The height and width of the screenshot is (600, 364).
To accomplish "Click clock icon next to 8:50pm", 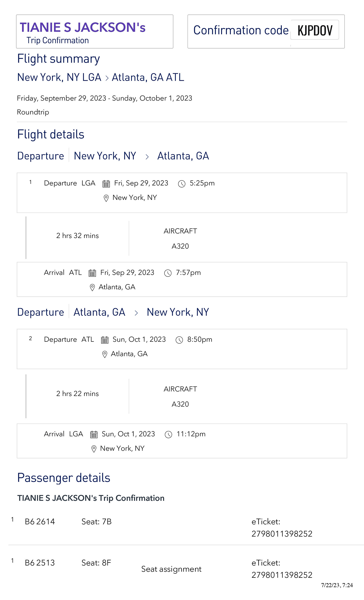I will [179, 340].
